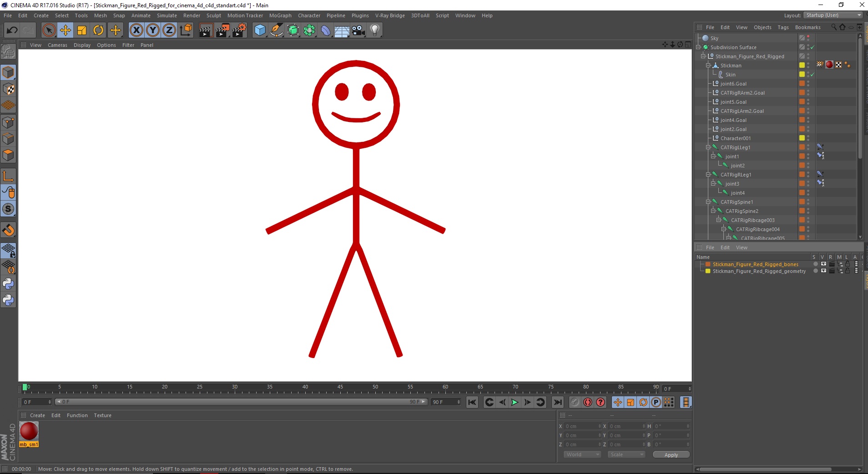Image resolution: width=868 pixels, height=474 pixels.
Task: Open the generators Subdivision Surface icon
Action: point(293,30)
